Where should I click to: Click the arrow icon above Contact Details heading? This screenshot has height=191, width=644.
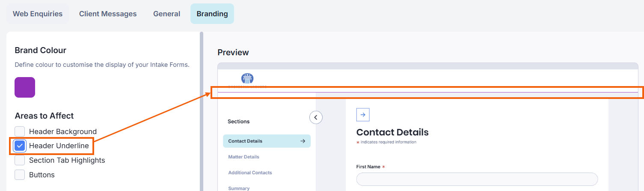click(x=363, y=115)
